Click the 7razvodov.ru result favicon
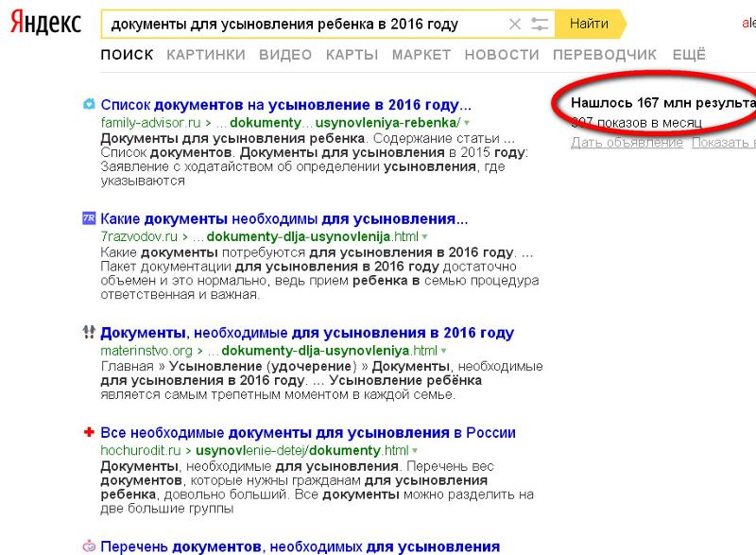Screen dimensions: 756x555 coord(89,218)
